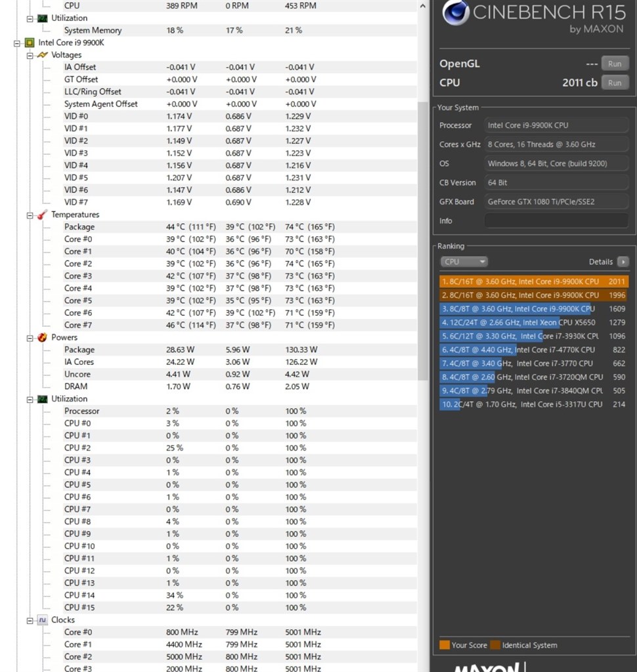
Task: Click the Your Score orange legend swatch
Action: (445, 645)
